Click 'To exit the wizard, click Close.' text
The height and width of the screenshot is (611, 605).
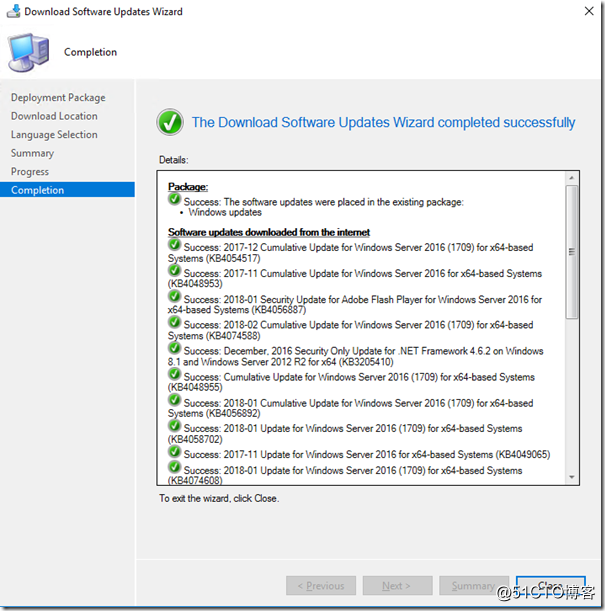[219, 498]
